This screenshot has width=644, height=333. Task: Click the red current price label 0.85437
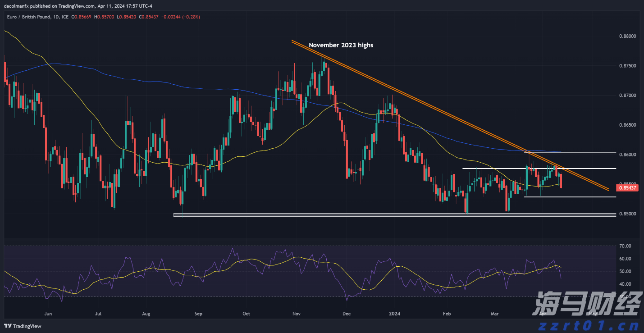point(627,187)
